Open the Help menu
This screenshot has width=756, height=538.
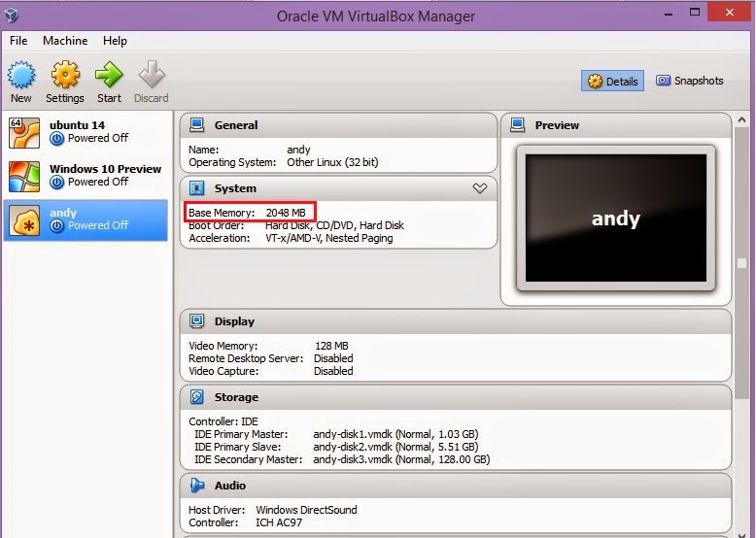pos(115,41)
